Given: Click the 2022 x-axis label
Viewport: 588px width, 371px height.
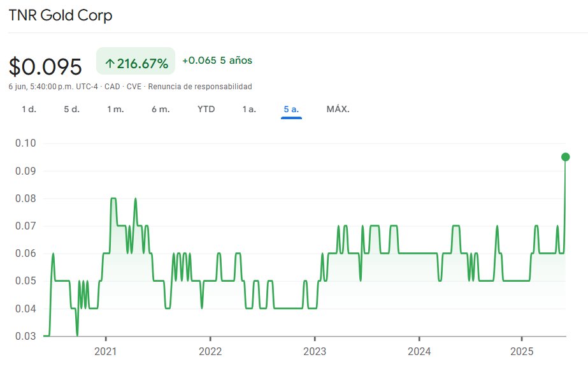Looking at the screenshot, I should coord(210,351).
